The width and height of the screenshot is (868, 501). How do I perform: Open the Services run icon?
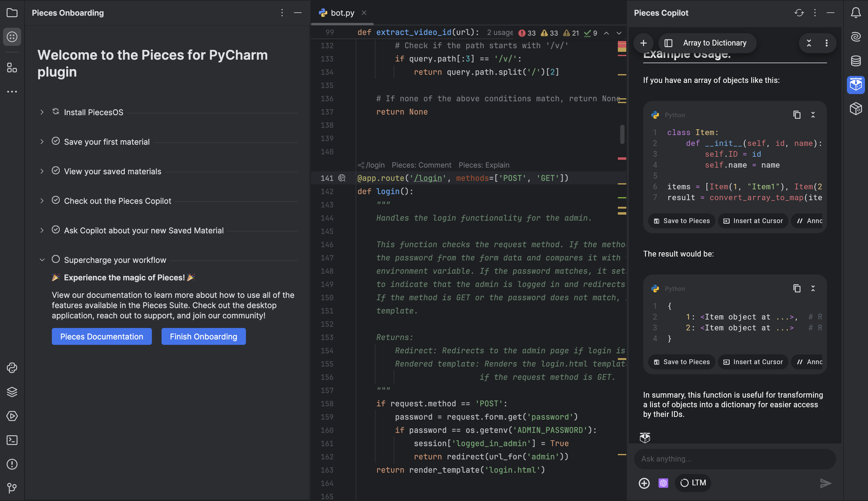pyautogui.click(x=12, y=416)
